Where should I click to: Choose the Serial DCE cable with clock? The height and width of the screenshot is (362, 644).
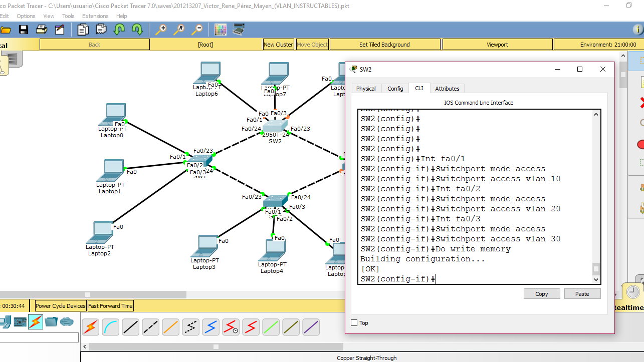231,327
